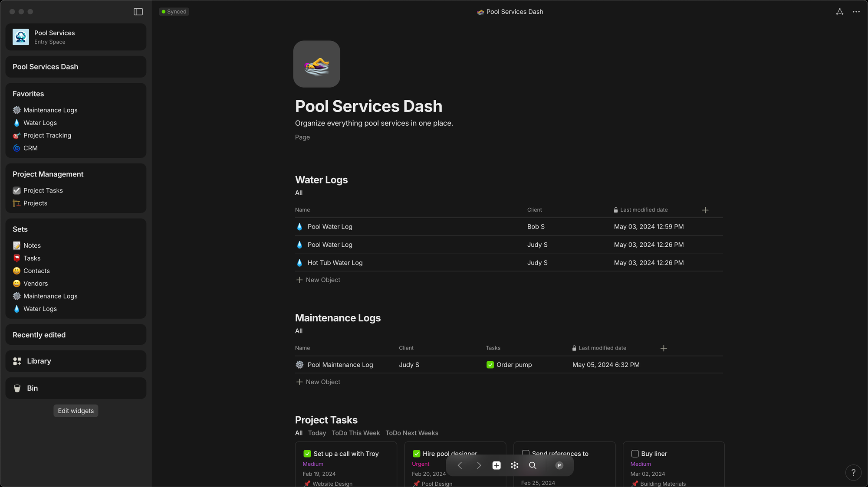Open the Bin from the sidebar
This screenshot has width=868, height=487.
tap(32, 388)
